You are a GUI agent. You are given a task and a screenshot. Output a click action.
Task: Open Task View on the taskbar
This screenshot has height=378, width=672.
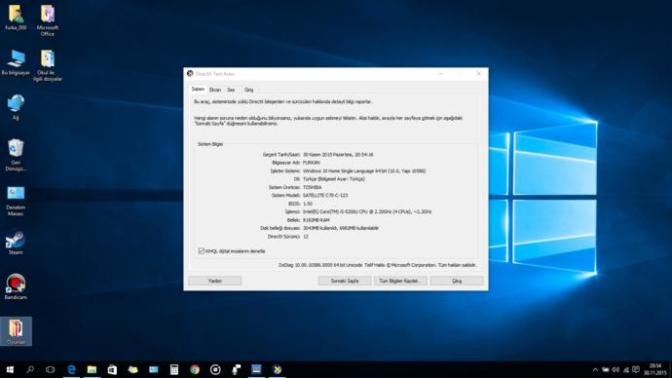pyautogui.click(x=50, y=369)
